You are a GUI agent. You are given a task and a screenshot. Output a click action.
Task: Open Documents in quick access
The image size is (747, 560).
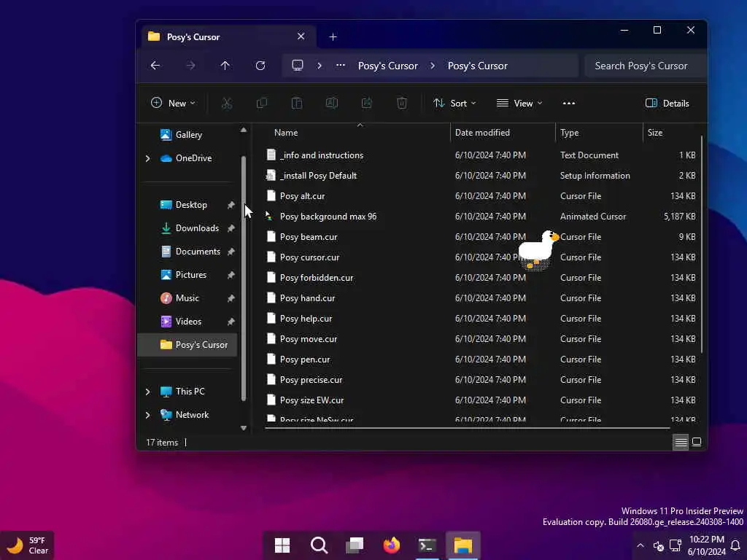(197, 252)
